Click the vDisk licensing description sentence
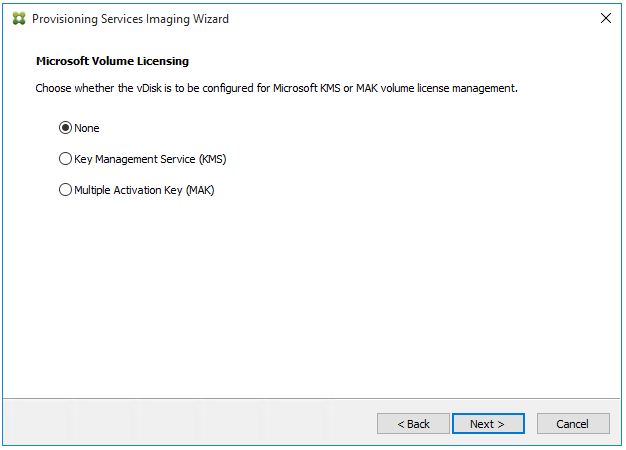 tap(276, 88)
